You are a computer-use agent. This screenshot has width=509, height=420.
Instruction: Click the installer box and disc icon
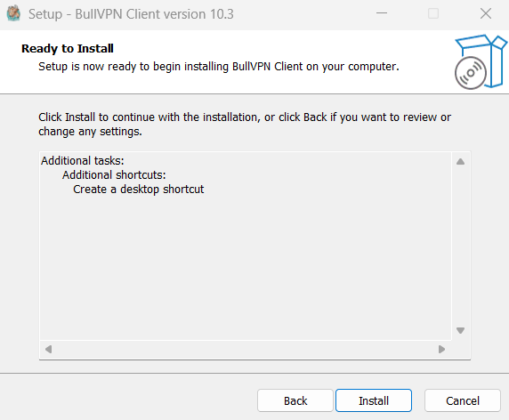[x=481, y=61]
